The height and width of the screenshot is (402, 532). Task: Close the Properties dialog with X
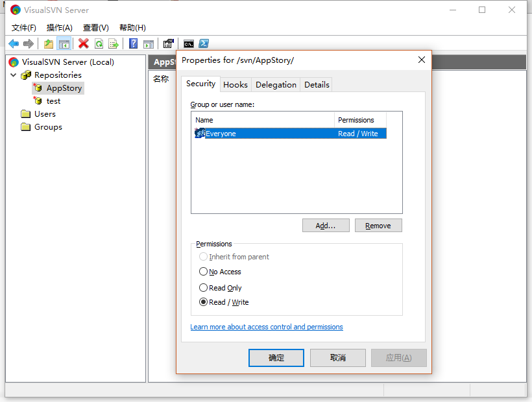(422, 60)
